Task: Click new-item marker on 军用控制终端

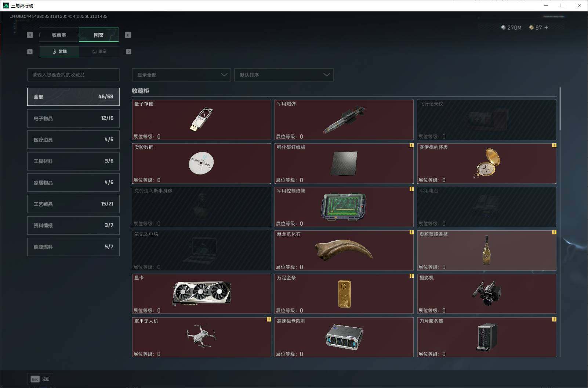Action: (411, 189)
